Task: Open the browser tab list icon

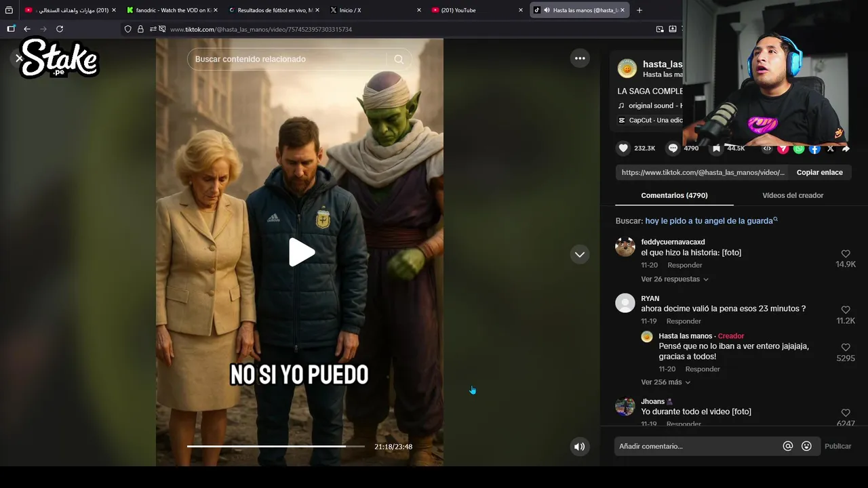Action: coord(9,10)
